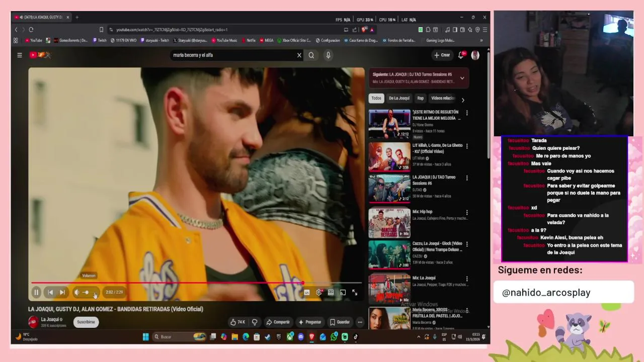Pause the video with the pause button

click(36, 292)
